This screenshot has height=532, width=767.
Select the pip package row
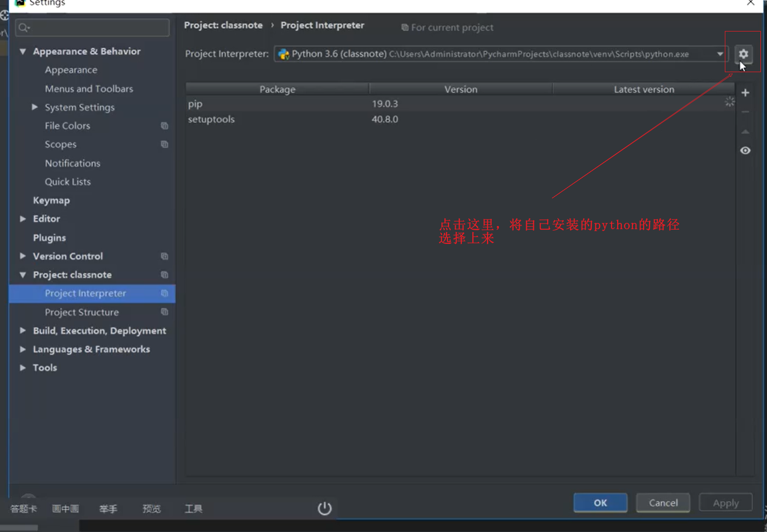(460, 104)
